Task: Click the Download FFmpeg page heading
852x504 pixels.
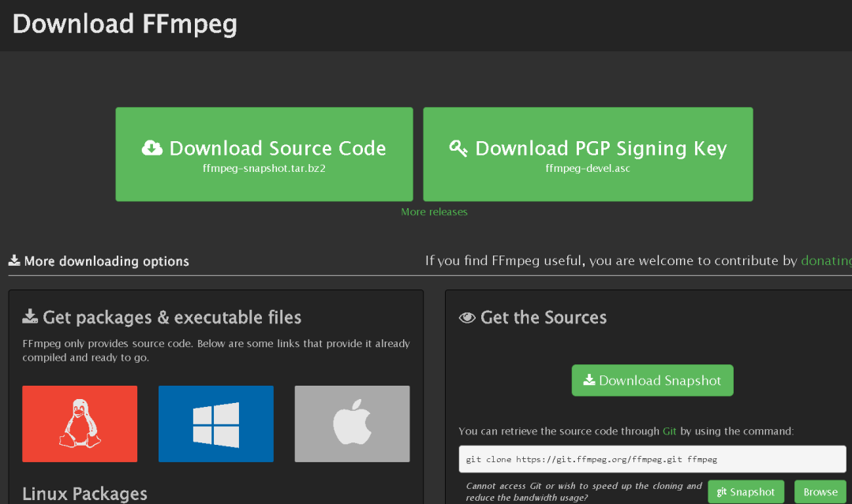Action: (125, 24)
